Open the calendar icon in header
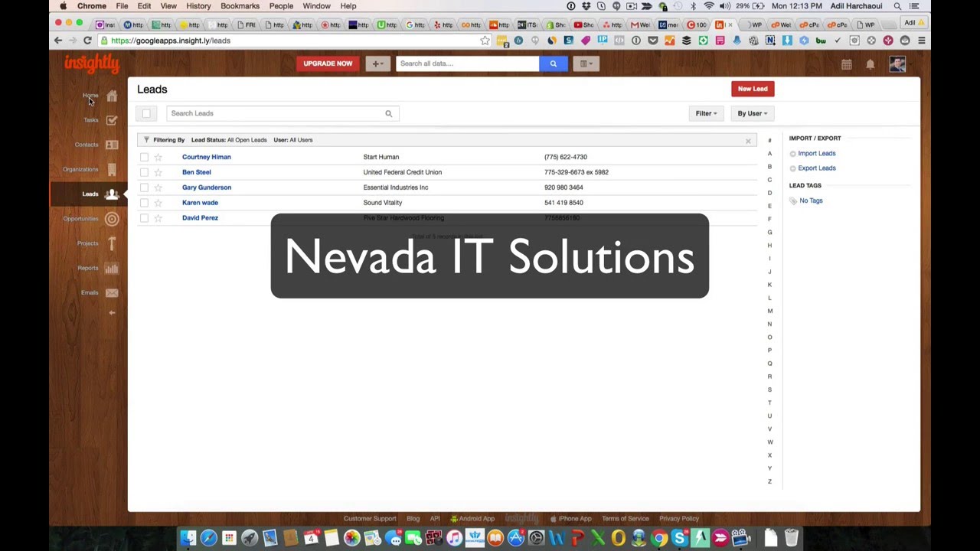The width and height of the screenshot is (980, 551). click(846, 65)
